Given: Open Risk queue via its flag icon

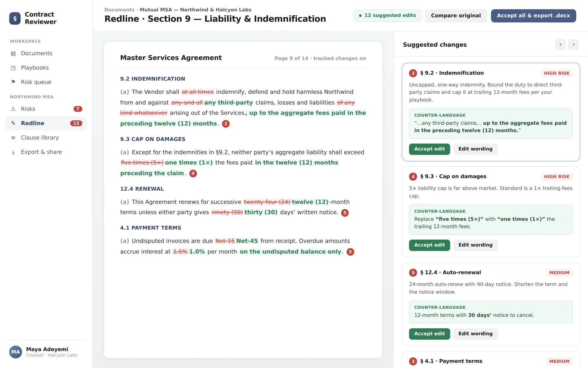Looking at the screenshot, I should (x=13, y=82).
